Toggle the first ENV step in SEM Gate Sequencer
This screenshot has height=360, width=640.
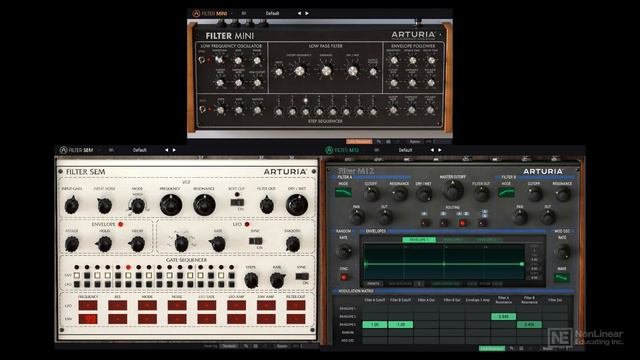(x=77, y=276)
